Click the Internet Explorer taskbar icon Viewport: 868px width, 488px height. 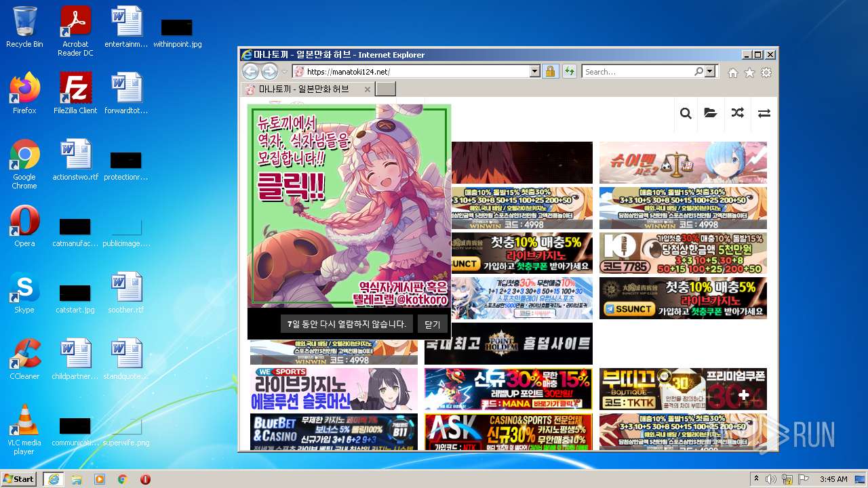[53, 479]
